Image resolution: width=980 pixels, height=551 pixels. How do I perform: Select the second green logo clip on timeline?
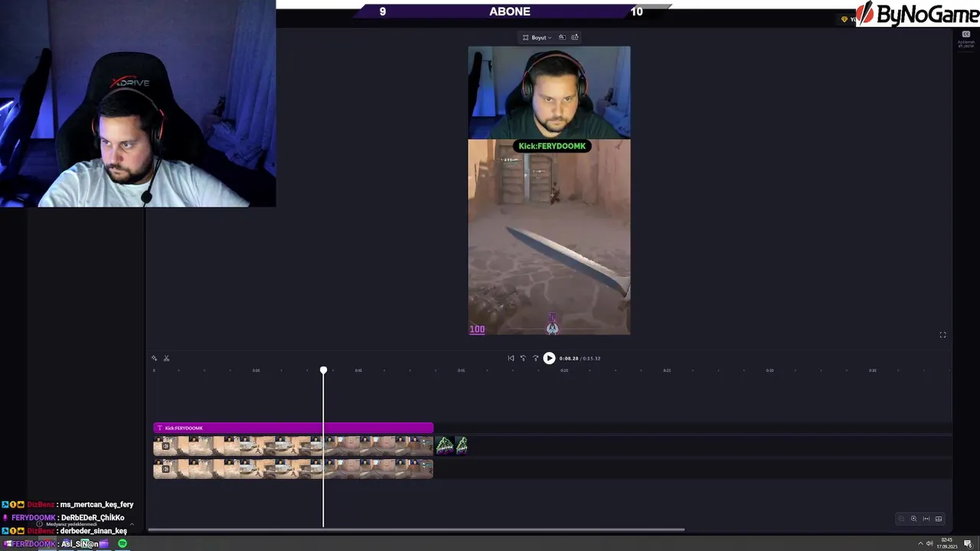tap(462, 445)
